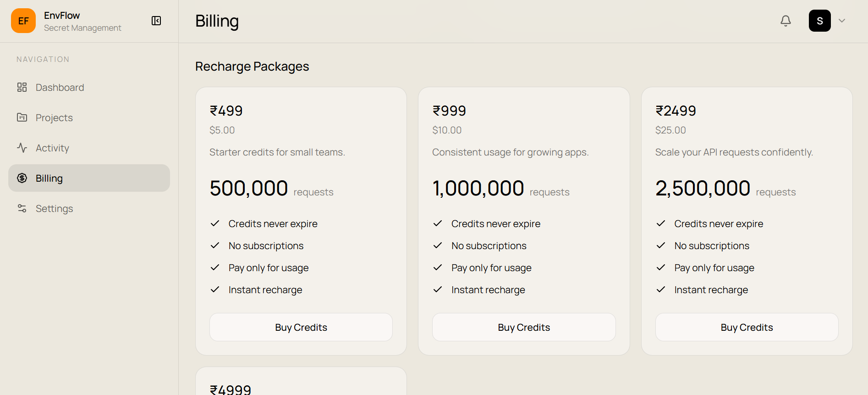Open the notifications bell

pos(786,21)
